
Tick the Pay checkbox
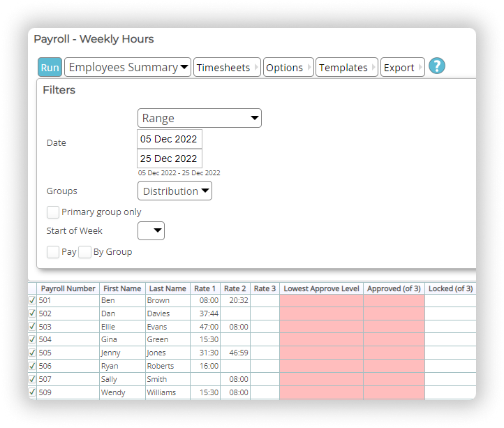coord(53,252)
